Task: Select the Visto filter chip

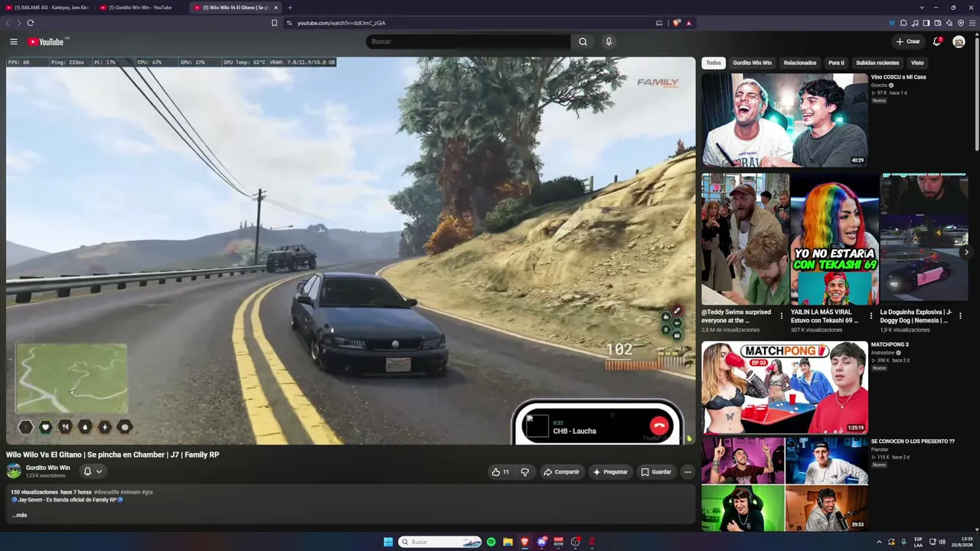Action: tap(917, 63)
